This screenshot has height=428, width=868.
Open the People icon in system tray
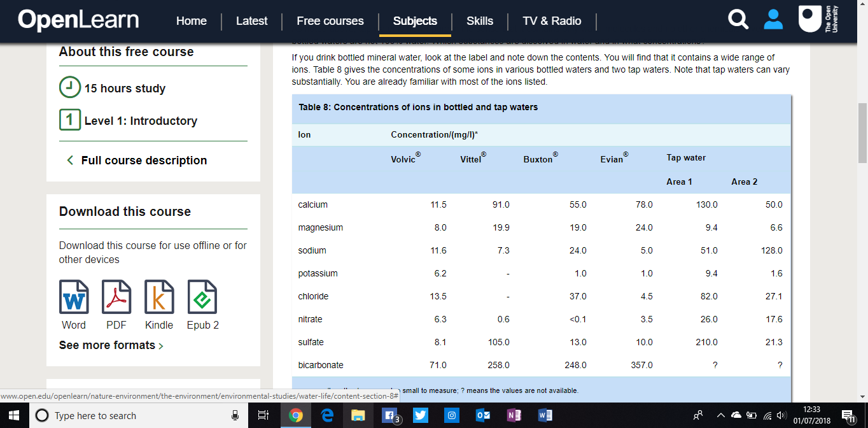click(698, 415)
